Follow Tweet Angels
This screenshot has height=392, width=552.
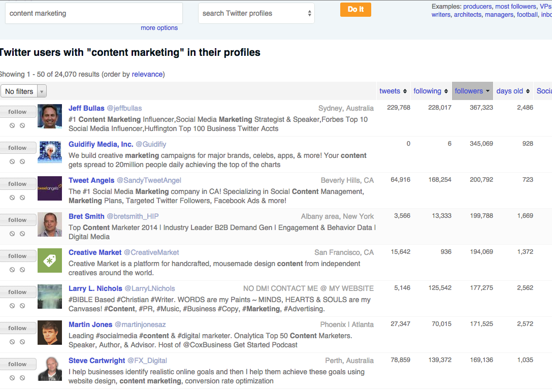pos(17,184)
